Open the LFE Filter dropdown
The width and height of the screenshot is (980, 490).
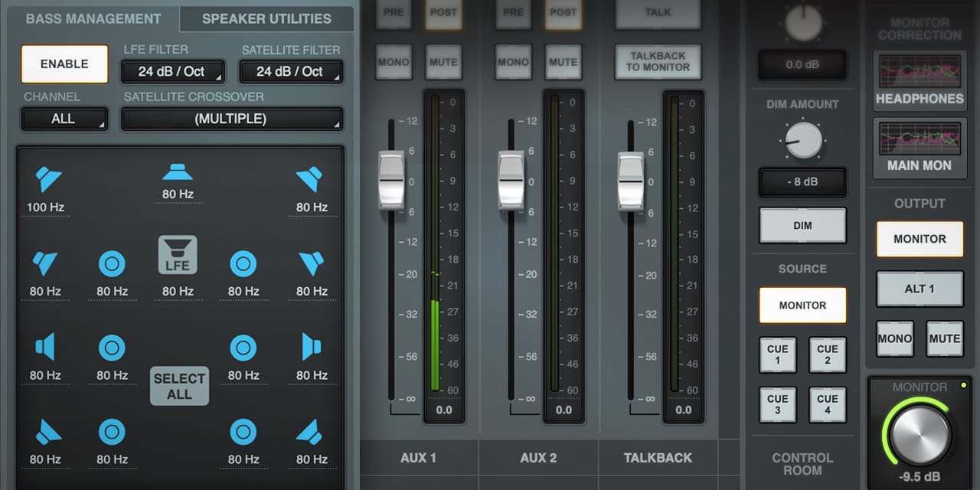pyautogui.click(x=173, y=72)
